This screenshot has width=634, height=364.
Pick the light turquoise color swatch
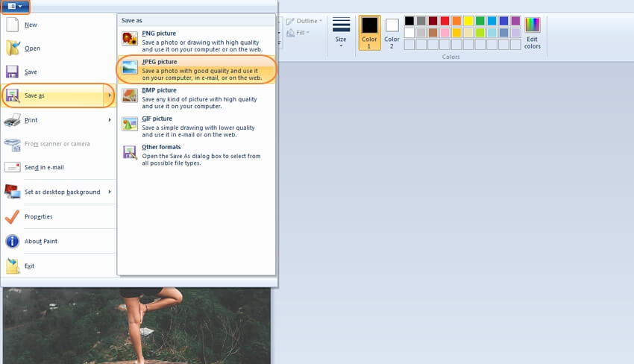coord(492,32)
